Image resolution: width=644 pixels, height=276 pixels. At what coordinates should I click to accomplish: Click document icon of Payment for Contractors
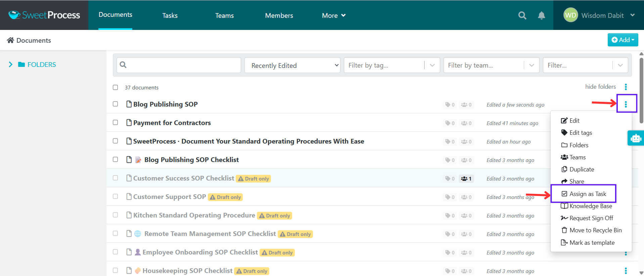click(x=129, y=123)
